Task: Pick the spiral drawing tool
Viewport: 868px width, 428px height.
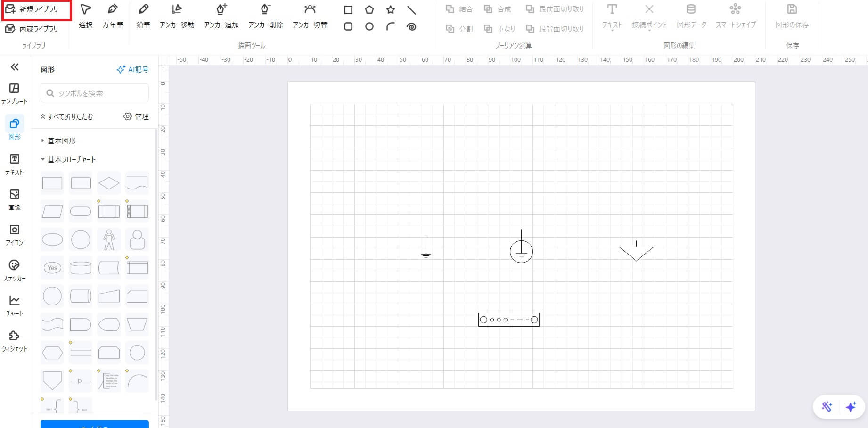Action: [411, 27]
